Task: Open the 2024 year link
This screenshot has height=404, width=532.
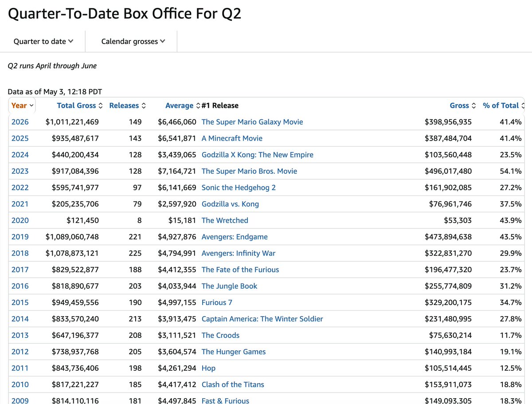Action: [20, 155]
